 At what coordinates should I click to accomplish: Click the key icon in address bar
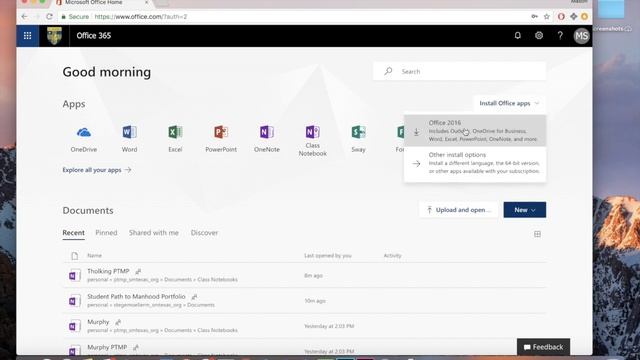click(x=534, y=17)
